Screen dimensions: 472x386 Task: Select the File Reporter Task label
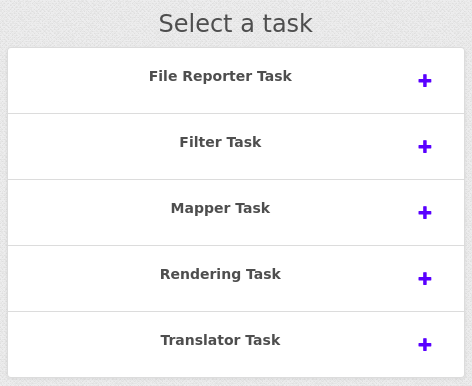(220, 76)
